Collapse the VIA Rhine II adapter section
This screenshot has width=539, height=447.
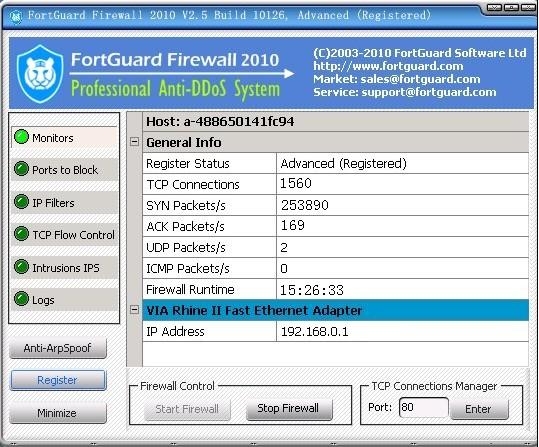pos(134,310)
